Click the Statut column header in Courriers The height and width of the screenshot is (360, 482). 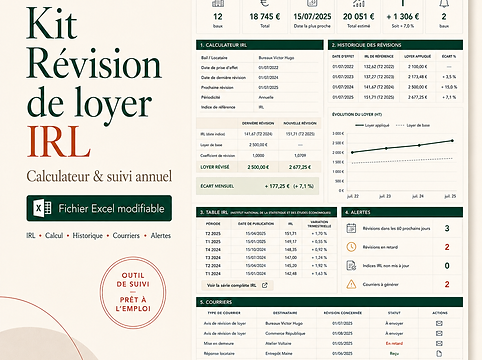[394, 313]
